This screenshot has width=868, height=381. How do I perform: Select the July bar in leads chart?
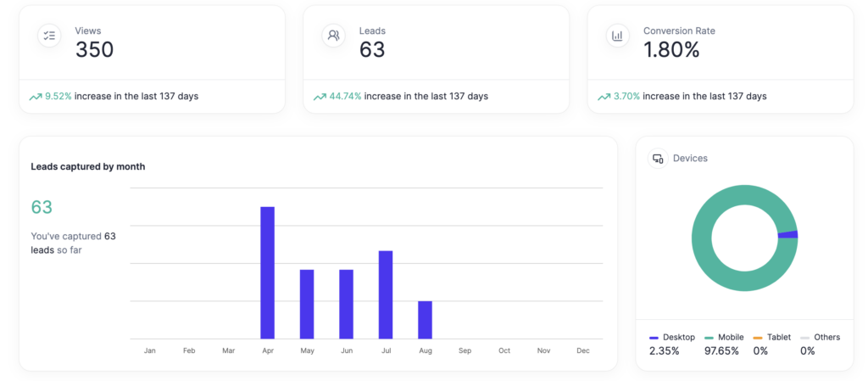tap(386, 294)
